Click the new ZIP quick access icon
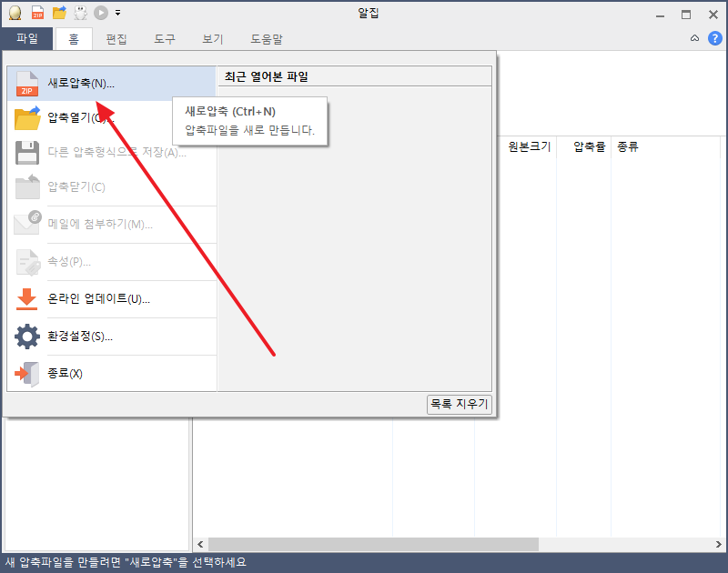Viewport: 728px width, 573px height. tap(37, 13)
